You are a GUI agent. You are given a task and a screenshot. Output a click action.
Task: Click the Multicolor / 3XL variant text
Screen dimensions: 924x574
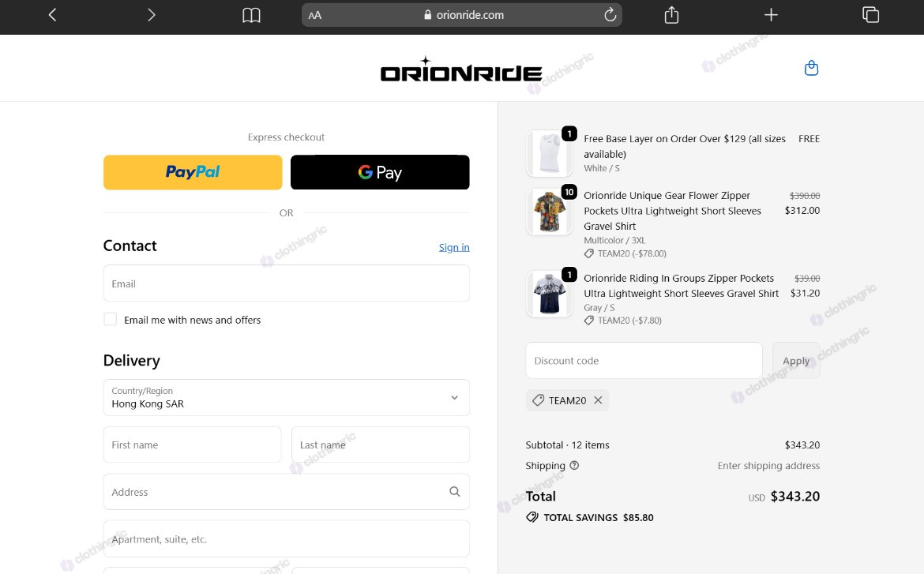point(614,241)
